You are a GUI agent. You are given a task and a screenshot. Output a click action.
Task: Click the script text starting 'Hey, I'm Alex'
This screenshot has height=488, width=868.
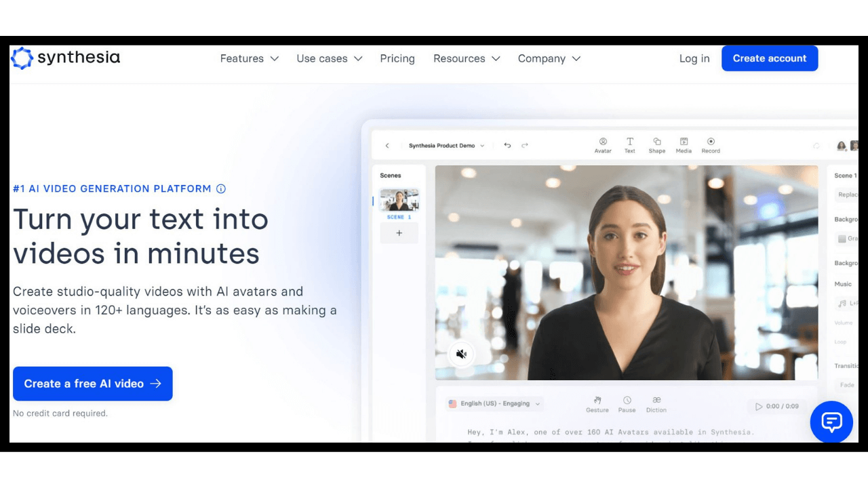coord(610,432)
